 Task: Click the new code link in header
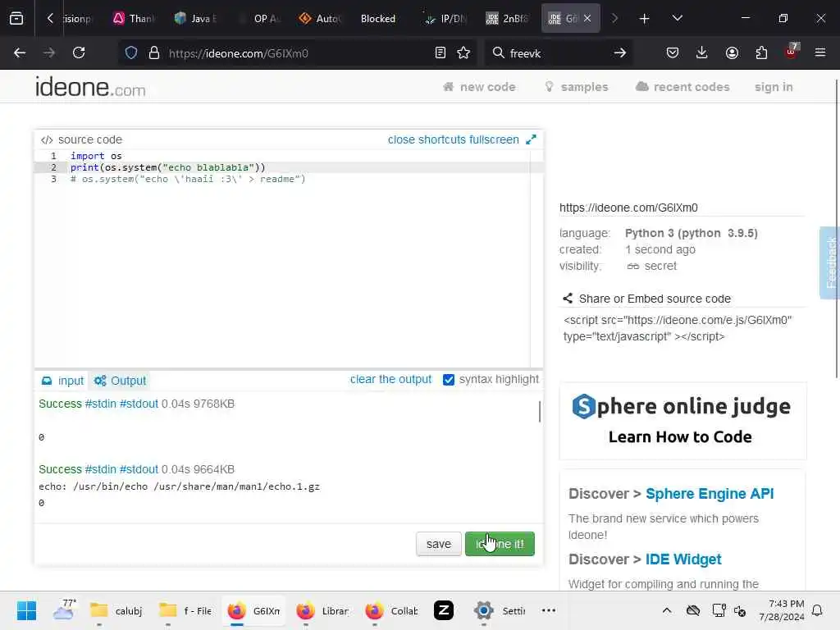pos(479,87)
